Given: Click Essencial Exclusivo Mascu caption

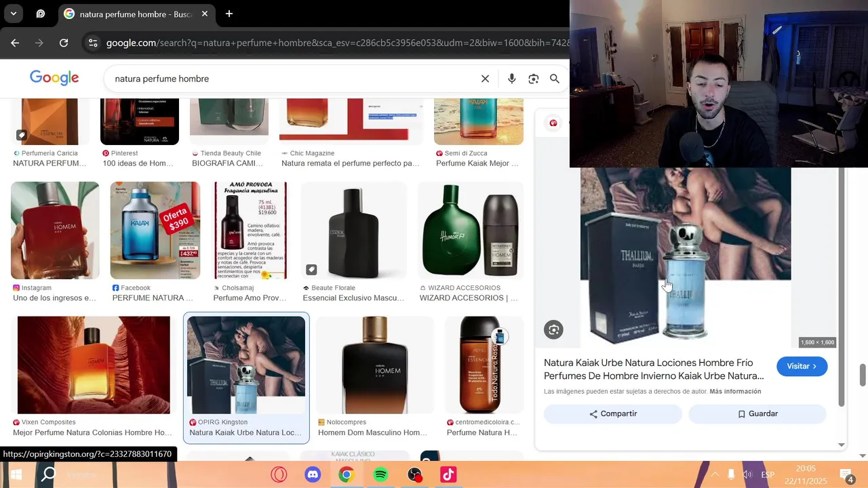Looking at the screenshot, I should point(353,298).
